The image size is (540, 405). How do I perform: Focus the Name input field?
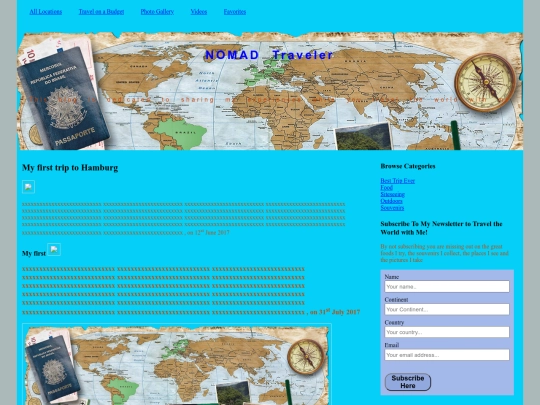pos(447,287)
